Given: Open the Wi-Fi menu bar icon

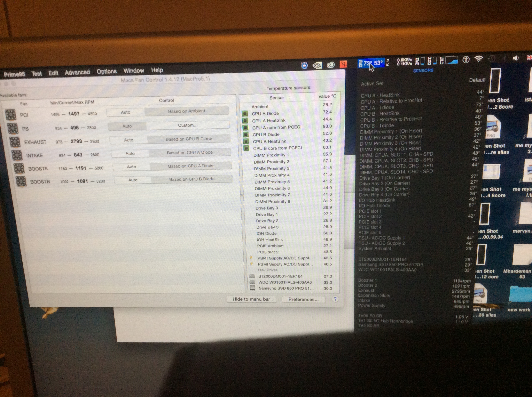Looking at the screenshot, I should [479, 59].
